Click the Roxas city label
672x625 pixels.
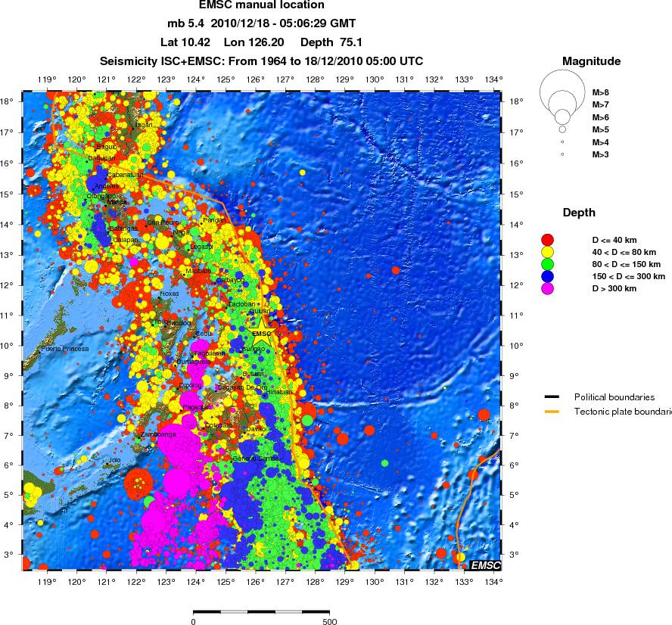pos(170,294)
